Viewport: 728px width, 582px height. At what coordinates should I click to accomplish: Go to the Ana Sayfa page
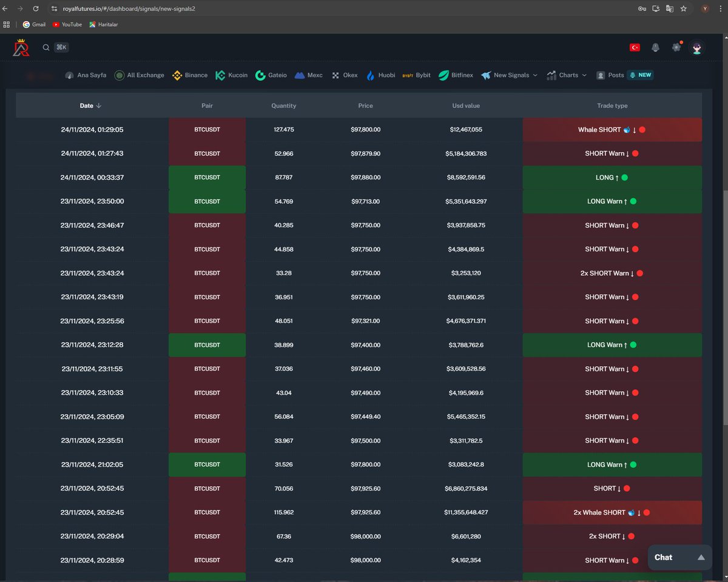click(86, 75)
